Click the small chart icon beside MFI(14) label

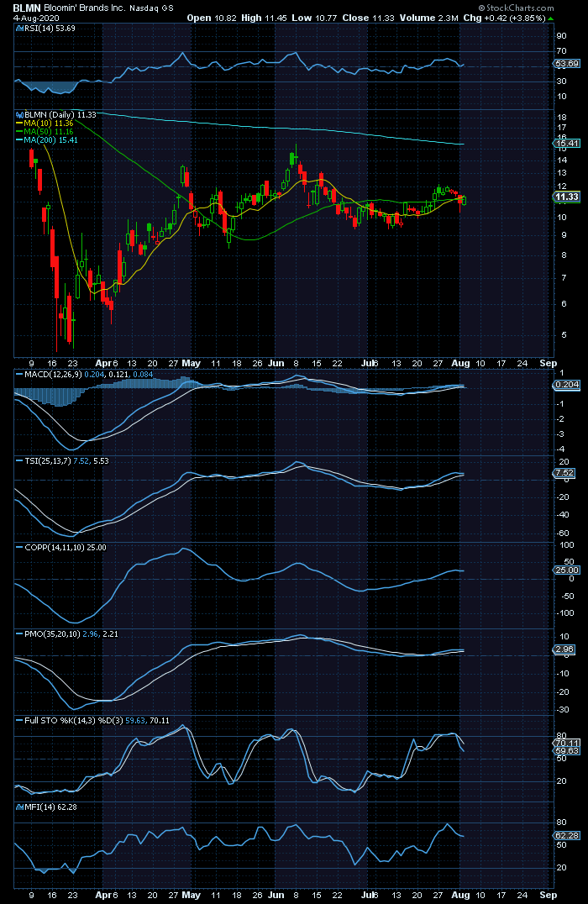tap(19, 807)
